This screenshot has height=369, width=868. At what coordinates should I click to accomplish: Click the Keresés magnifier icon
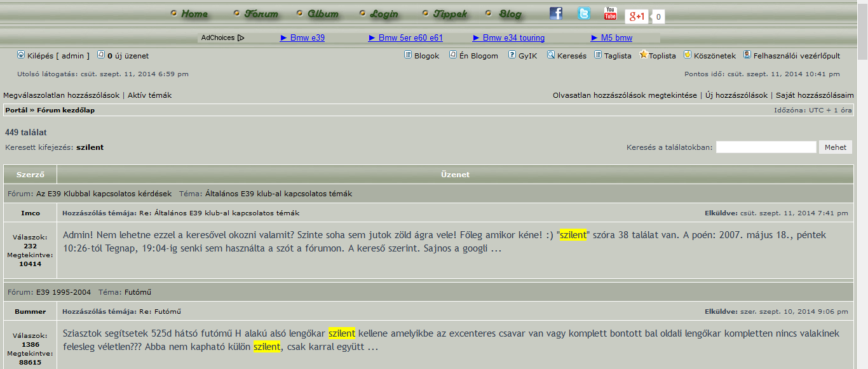click(x=551, y=55)
